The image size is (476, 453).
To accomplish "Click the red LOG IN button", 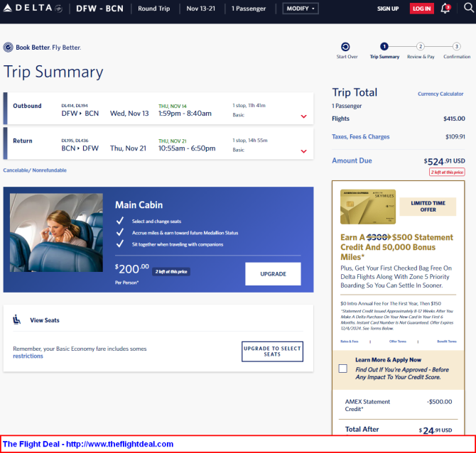I will [422, 9].
